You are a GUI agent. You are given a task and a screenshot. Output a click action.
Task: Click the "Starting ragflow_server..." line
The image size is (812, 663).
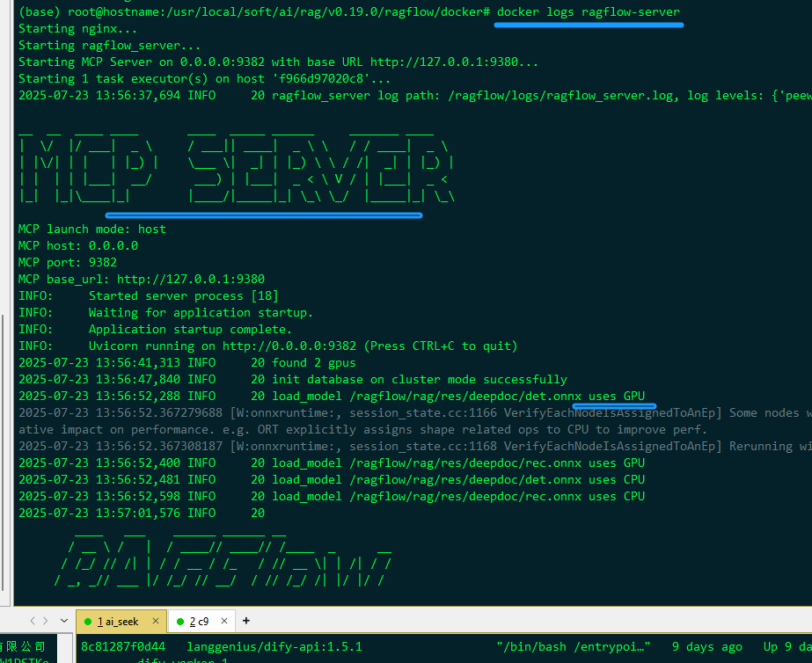click(109, 45)
